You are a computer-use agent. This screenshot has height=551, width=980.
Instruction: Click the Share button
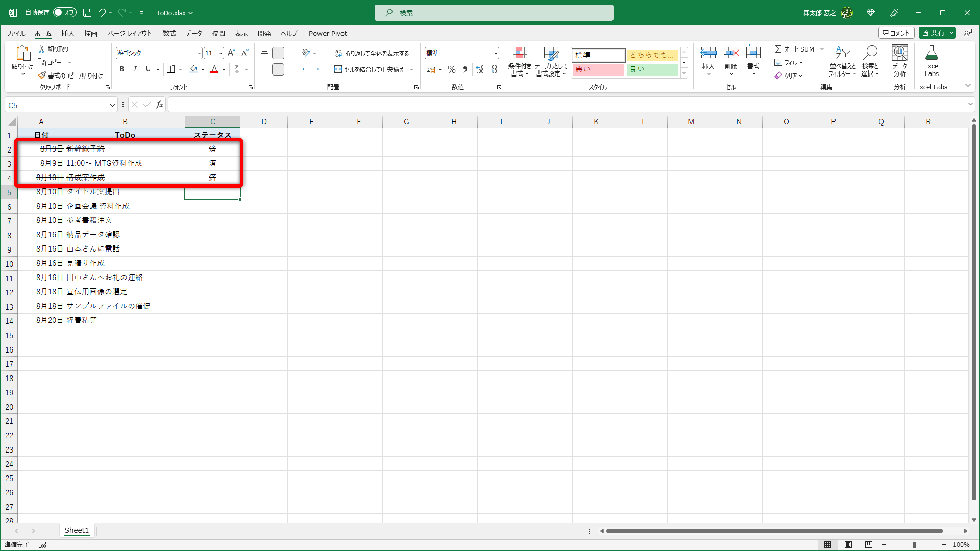(934, 33)
